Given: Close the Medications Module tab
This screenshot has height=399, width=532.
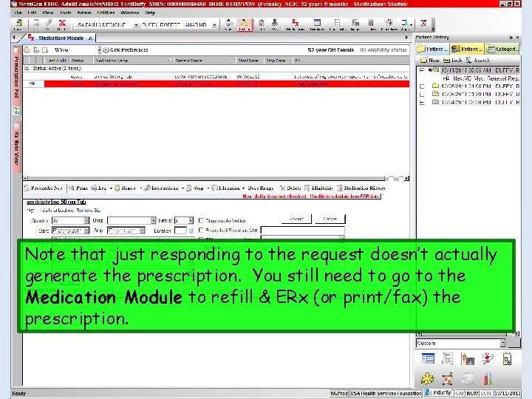Looking at the screenshot, I should pos(90,38).
